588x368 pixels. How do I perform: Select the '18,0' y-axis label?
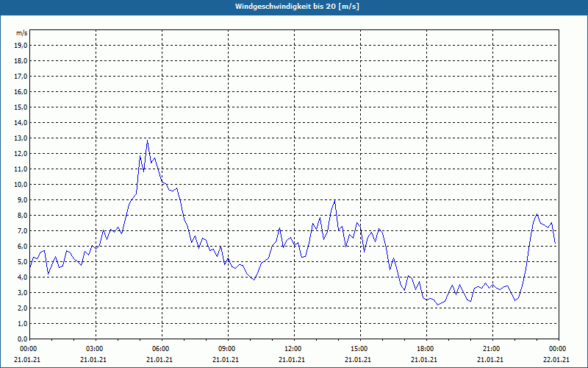click(x=21, y=61)
